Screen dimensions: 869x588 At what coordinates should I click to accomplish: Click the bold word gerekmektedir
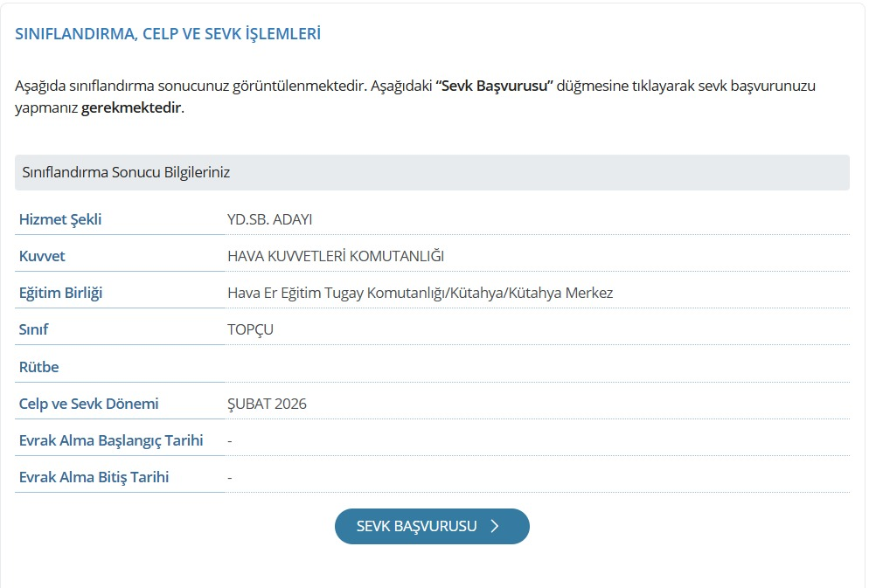pos(131,108)
